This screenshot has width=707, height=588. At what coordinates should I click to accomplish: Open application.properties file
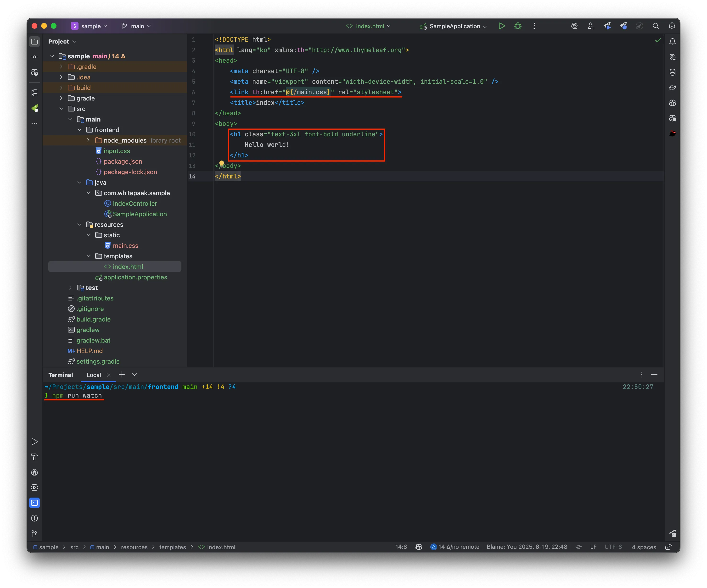click(x=135, y=277)
